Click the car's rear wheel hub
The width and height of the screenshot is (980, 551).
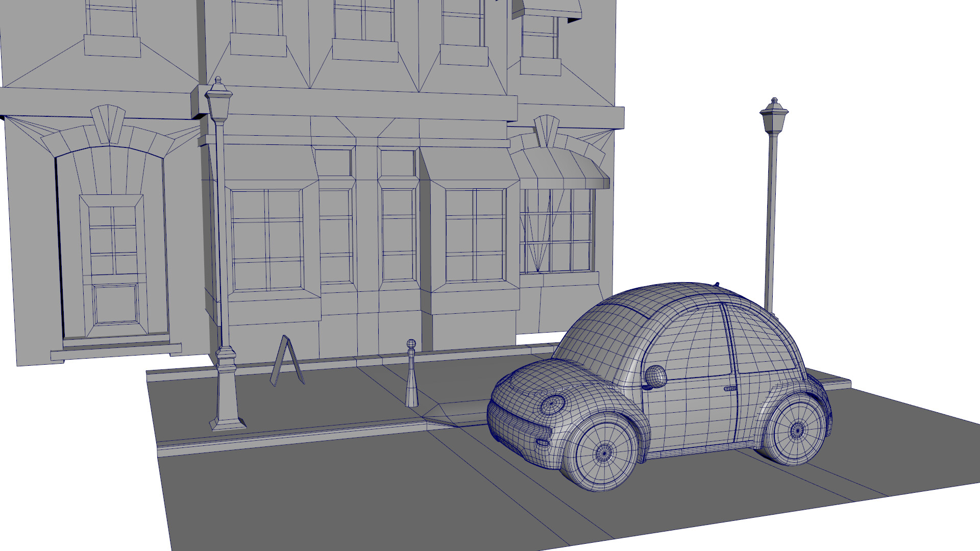(x=797, y=432)
